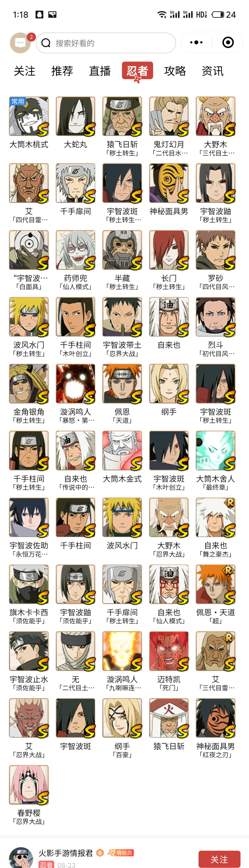Switch to the 推荐 tab

click(62, 71)
